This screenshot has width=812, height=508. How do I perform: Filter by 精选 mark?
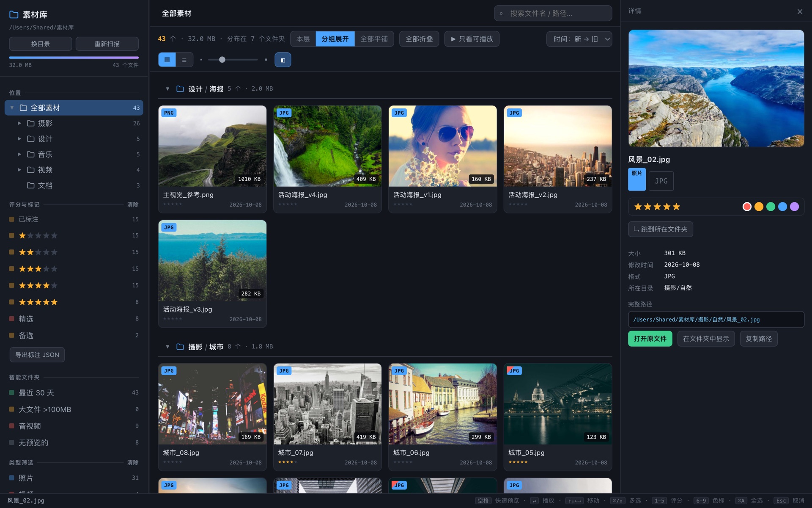pos(74,318)
